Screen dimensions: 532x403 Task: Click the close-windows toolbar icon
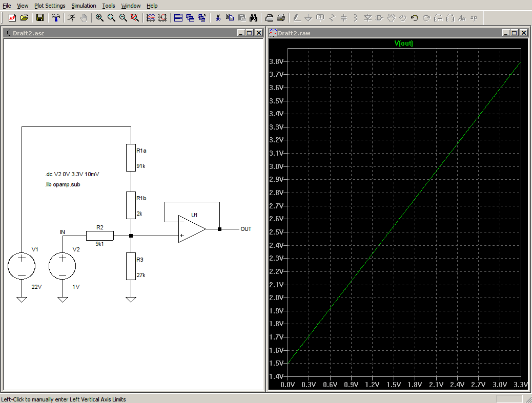click(202, 17)
